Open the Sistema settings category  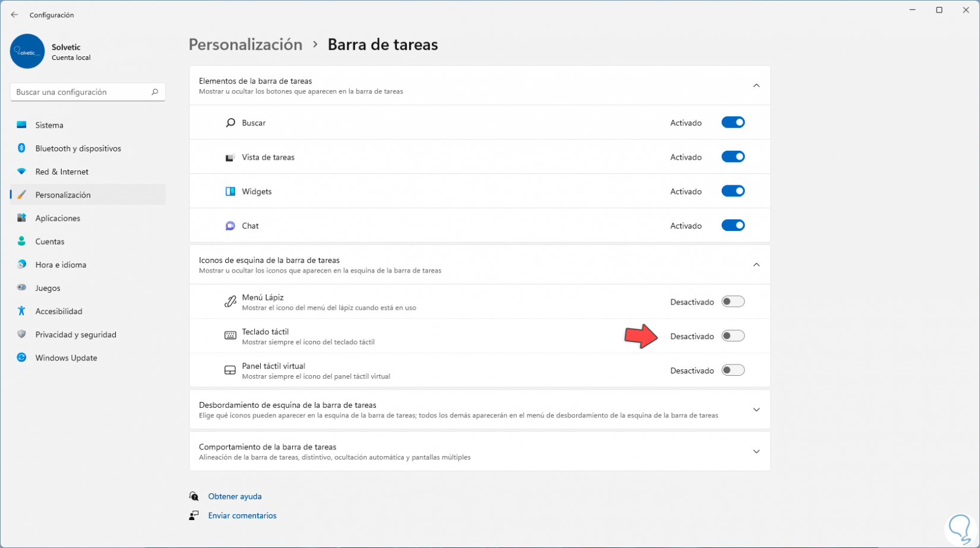point(88,125)
